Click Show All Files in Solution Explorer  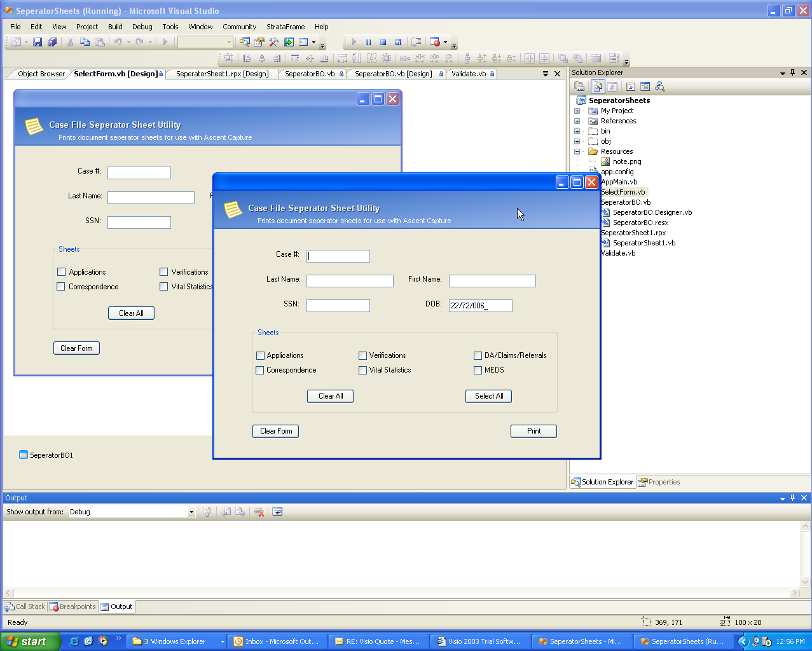coord(598,86)
